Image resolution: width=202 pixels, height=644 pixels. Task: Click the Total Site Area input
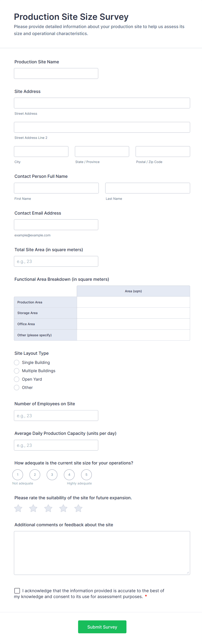pos(56,261)
